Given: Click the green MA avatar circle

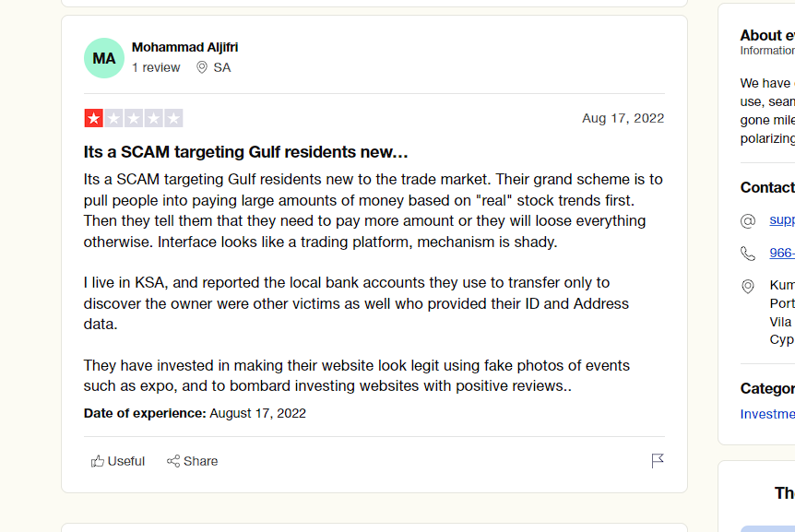Looking at the screenshot, I should [x=103, y=57].
